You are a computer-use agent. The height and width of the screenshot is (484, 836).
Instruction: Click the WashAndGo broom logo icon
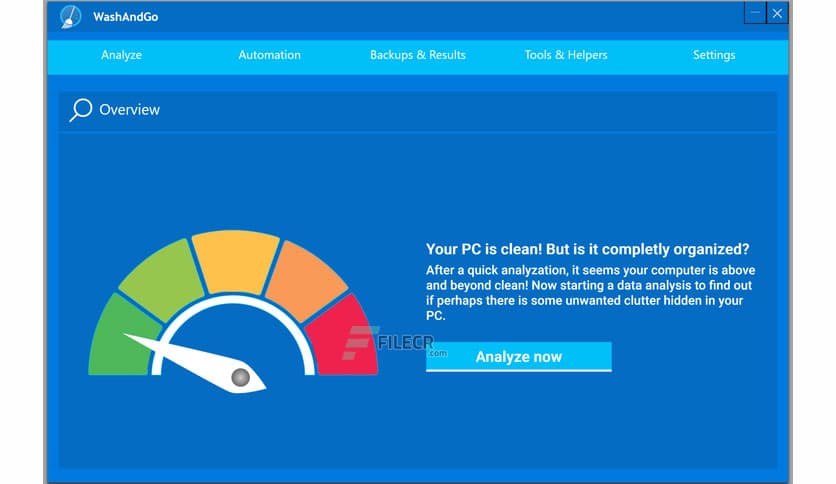coord(70,17)
